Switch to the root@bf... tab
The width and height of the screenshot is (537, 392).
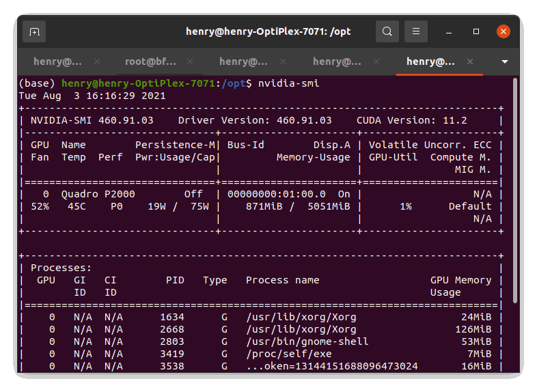coord(150,61)
